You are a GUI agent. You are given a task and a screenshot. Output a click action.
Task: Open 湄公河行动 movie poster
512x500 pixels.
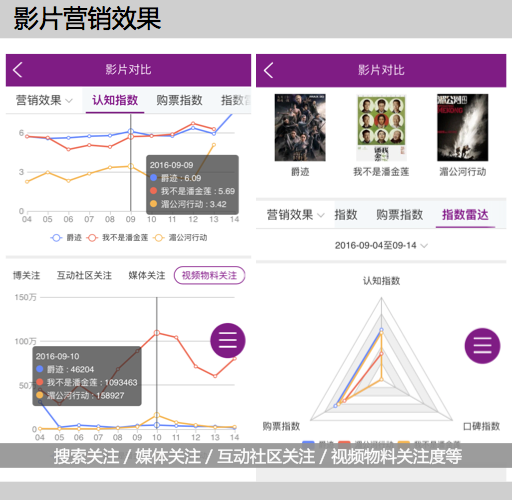463,128
